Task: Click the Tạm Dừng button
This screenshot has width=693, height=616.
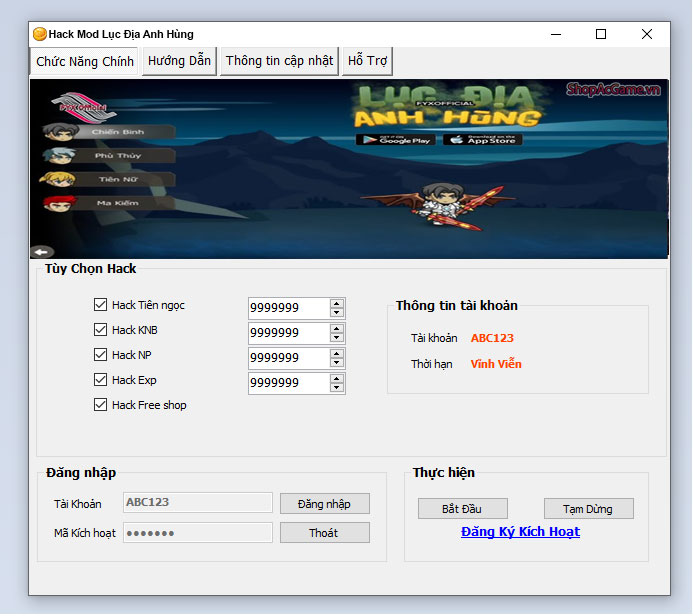Action: (588, 509)
